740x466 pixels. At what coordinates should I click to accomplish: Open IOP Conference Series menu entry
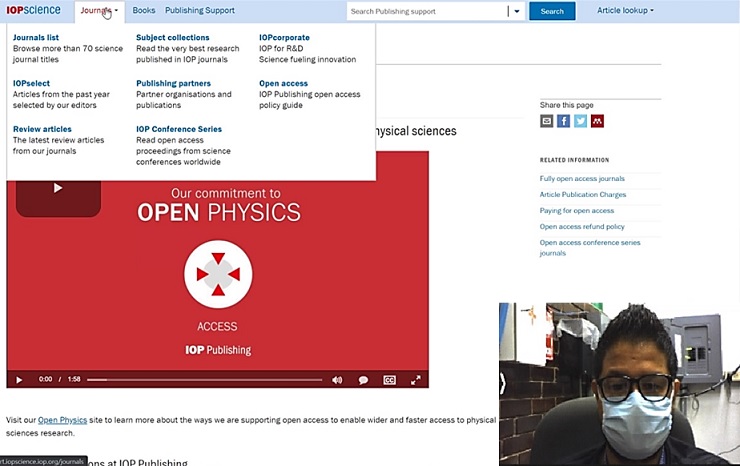pos(179,129)
